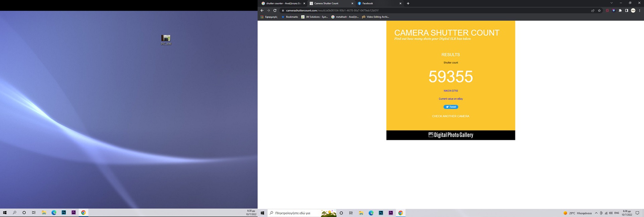Launch Microsoft Edge from the right monitor taskbar
Viewport: 644px width, 217px height.
pyautogui.click(x=371, y=213)
